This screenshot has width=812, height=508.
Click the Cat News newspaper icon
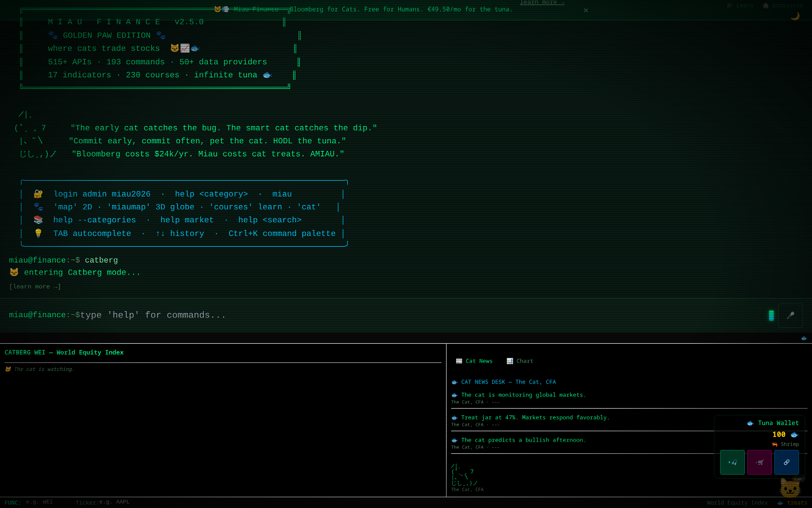pos(459,361)
